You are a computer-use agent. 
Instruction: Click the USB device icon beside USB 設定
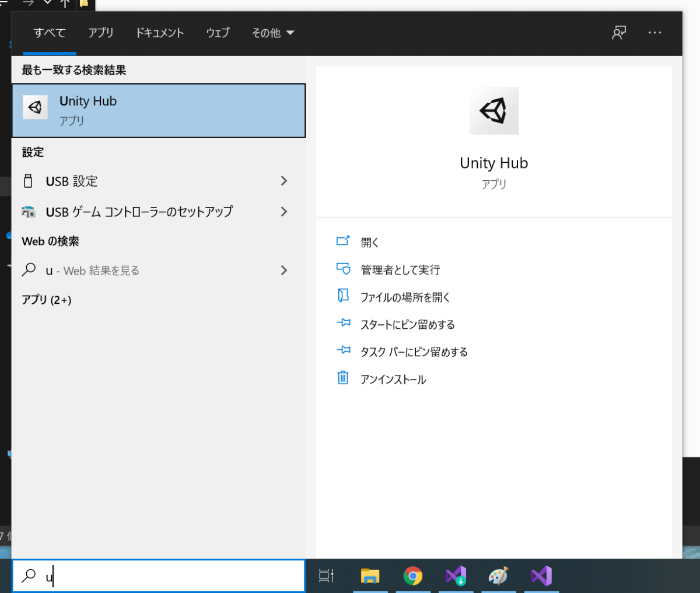pyautogui.click(x=28, y=181)
